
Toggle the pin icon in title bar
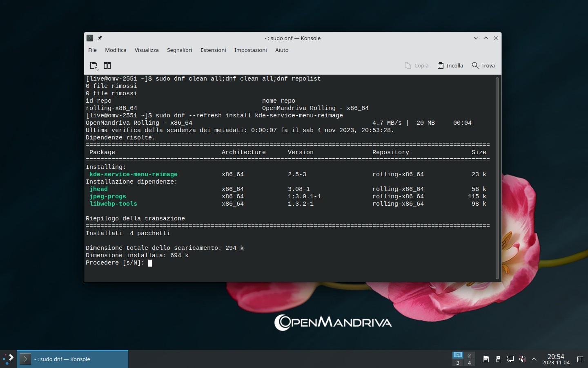tap(100, 38)
